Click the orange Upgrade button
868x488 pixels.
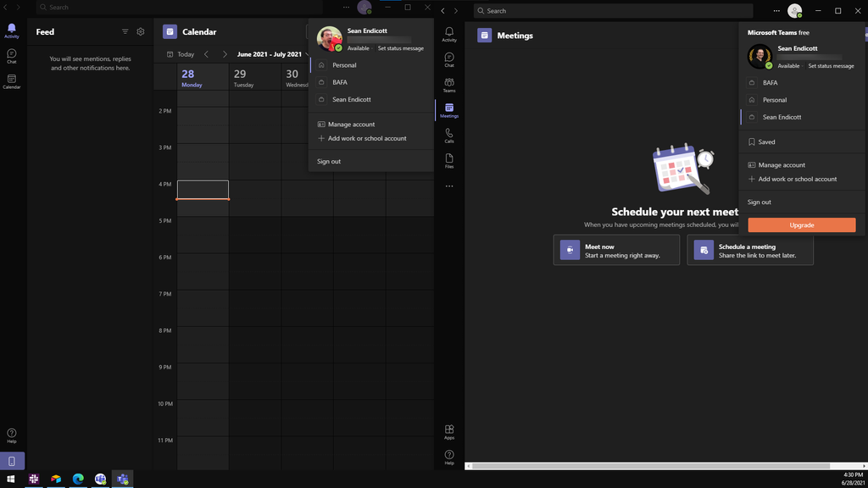[x=801, y=225]
